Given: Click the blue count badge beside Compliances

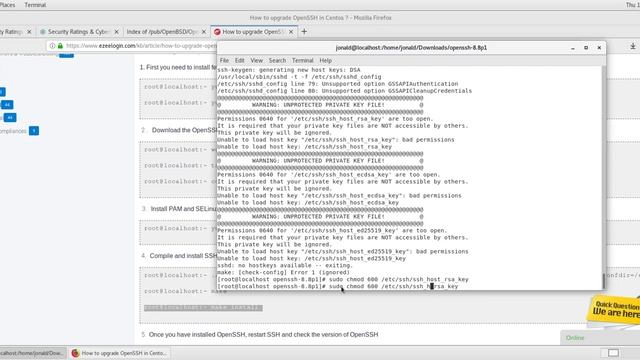Looking at the screenshot, I should click(34, 131).
